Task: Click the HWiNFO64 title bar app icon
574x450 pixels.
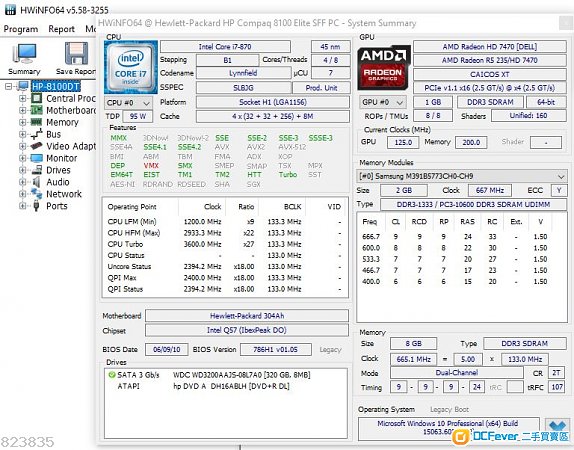Action: (11, 10)
